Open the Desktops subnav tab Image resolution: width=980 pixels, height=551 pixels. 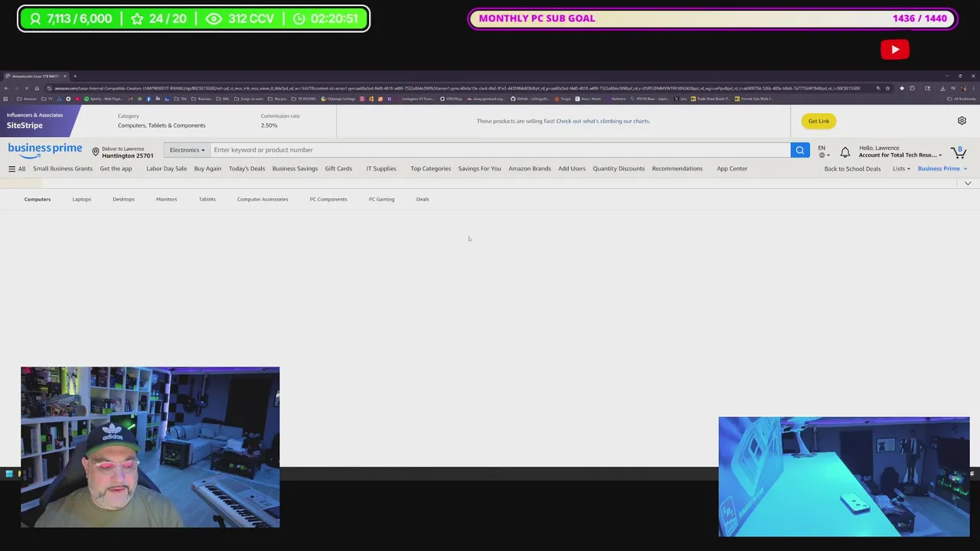click(123, 199)
